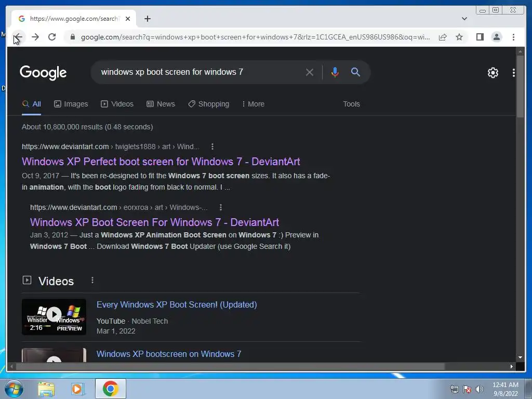Open a new tab with the plus button
Viewport: 532px width, 399px height.
point(147,19)
